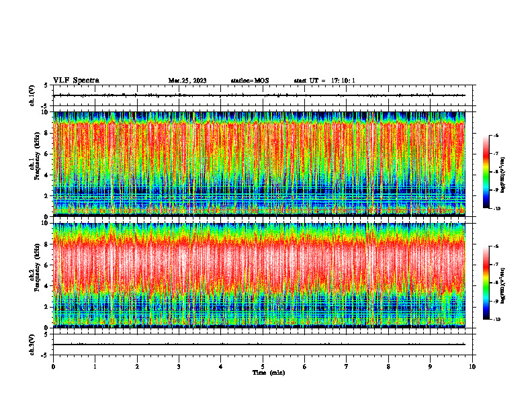This screenshot has width=532, height=411.
Task: Click the ch.3(V) waveform trace
Action: [259, 345]
